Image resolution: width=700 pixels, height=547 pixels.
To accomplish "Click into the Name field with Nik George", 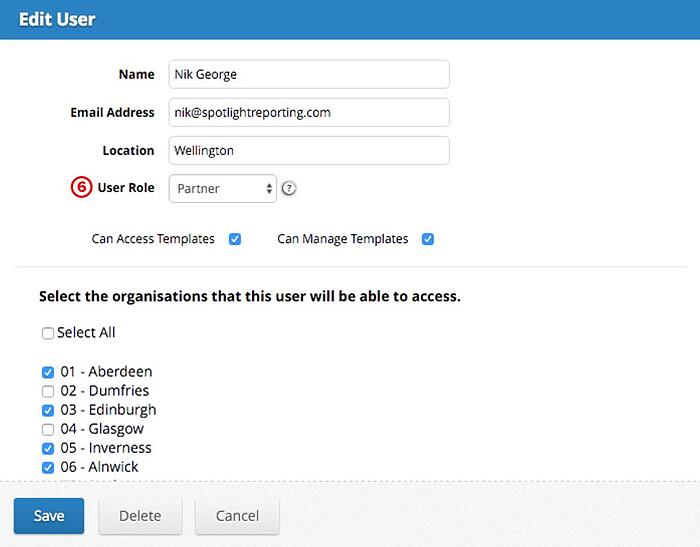I will [309, 74].
